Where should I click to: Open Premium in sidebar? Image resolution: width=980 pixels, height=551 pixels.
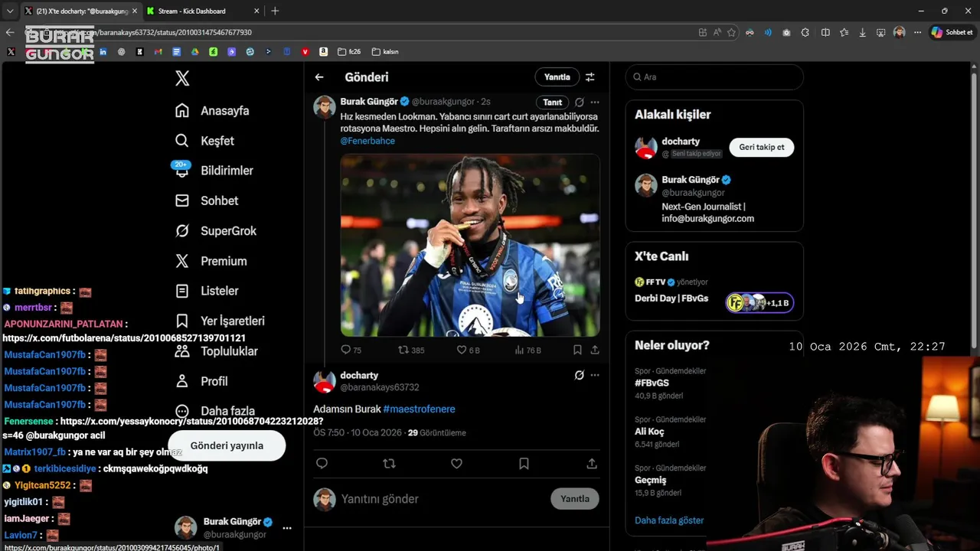click(211, 261)
